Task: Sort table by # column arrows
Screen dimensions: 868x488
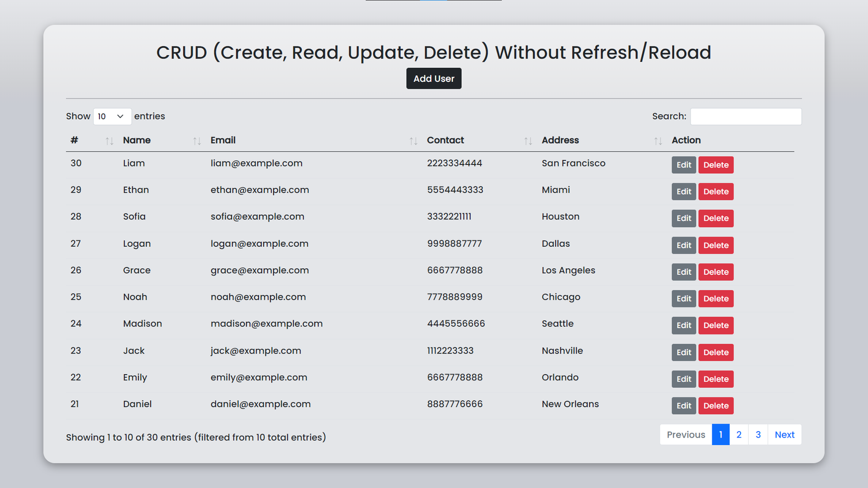Action: click(109, 141)
